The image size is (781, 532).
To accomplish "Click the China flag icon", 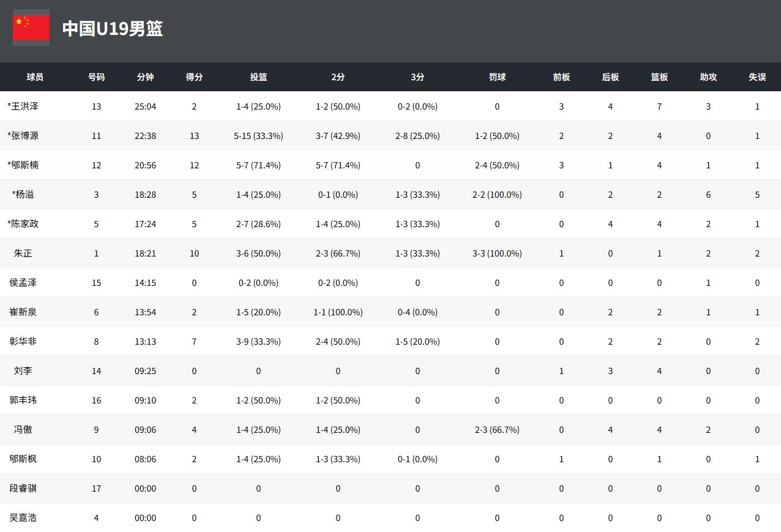I will [31, 28].
